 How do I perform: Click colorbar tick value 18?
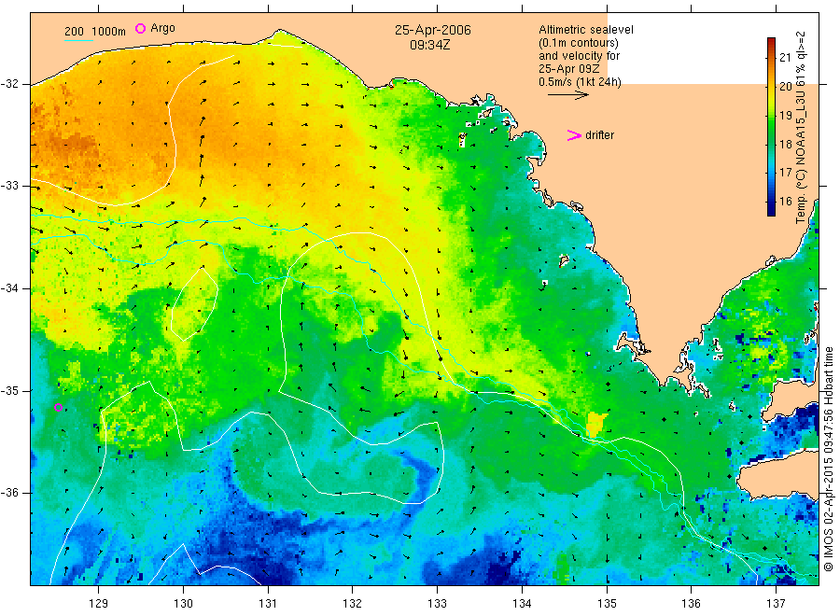tap(785, 144)
